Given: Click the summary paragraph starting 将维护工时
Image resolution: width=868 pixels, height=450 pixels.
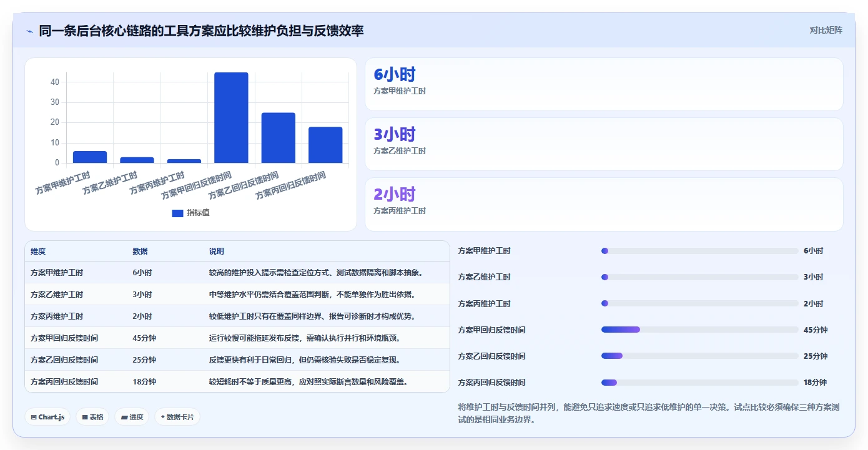Looking at the screenshot, I should click(648, 413).
